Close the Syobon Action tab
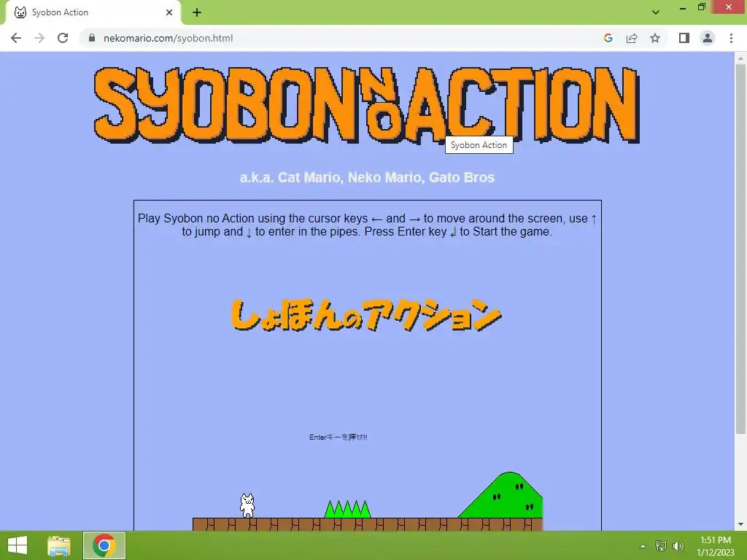 [x=169, y=12]
